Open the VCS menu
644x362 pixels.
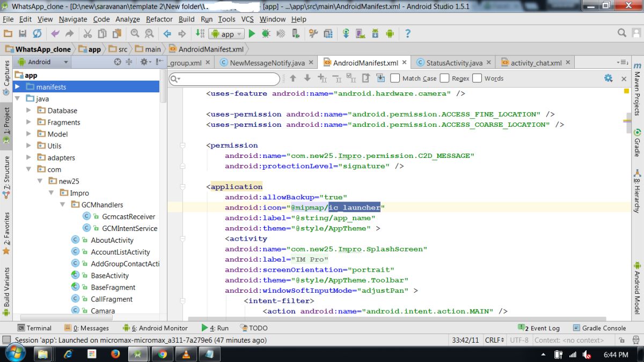point(247,19)
